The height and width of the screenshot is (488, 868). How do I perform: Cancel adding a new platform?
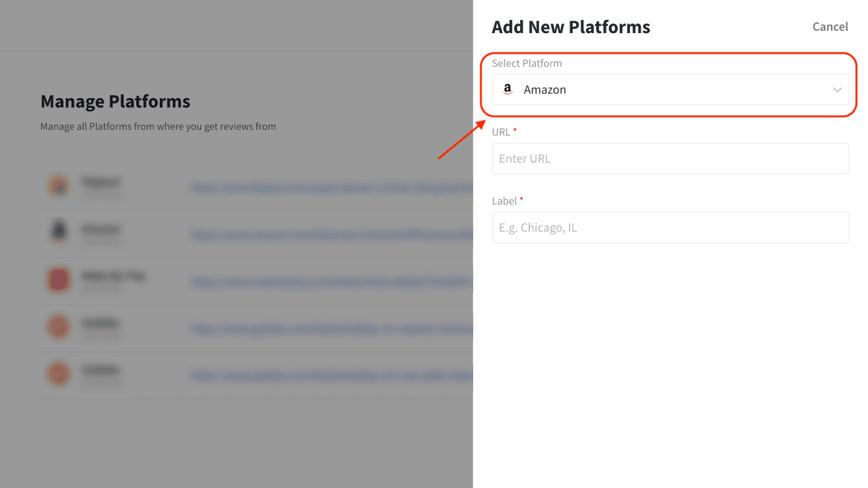(x=830, y=27)
